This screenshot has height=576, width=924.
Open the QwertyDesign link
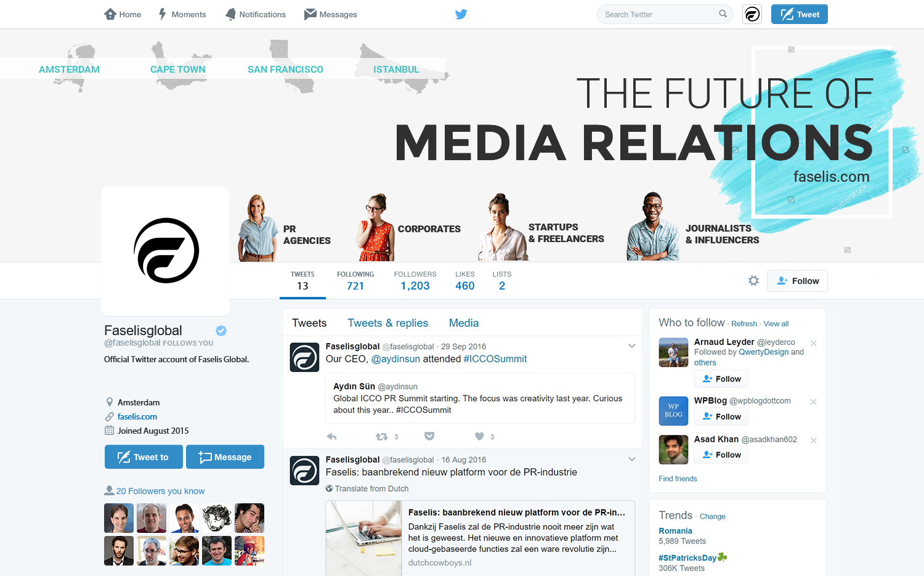click(x=763, y=352)
